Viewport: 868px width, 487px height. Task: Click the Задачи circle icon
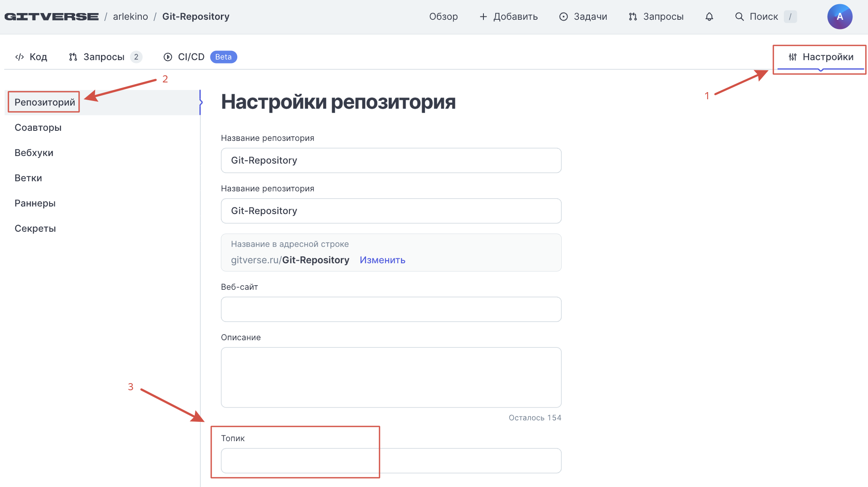(x=563, y=16)
